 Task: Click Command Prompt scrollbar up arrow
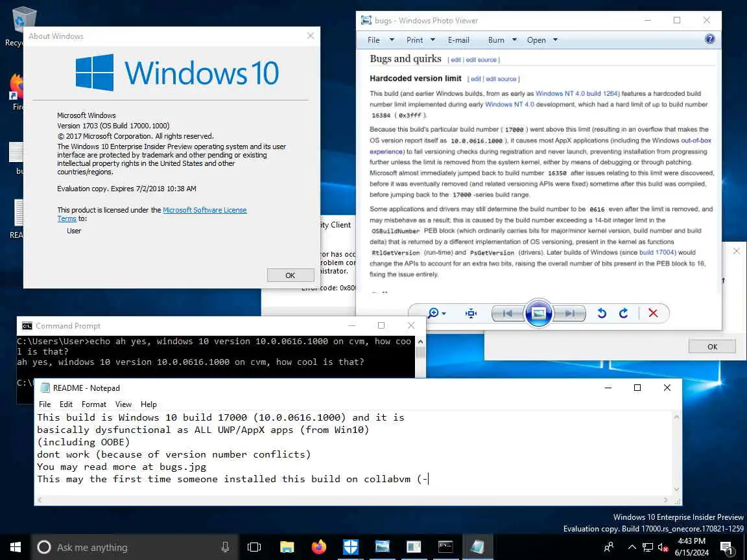click(420, 342)
